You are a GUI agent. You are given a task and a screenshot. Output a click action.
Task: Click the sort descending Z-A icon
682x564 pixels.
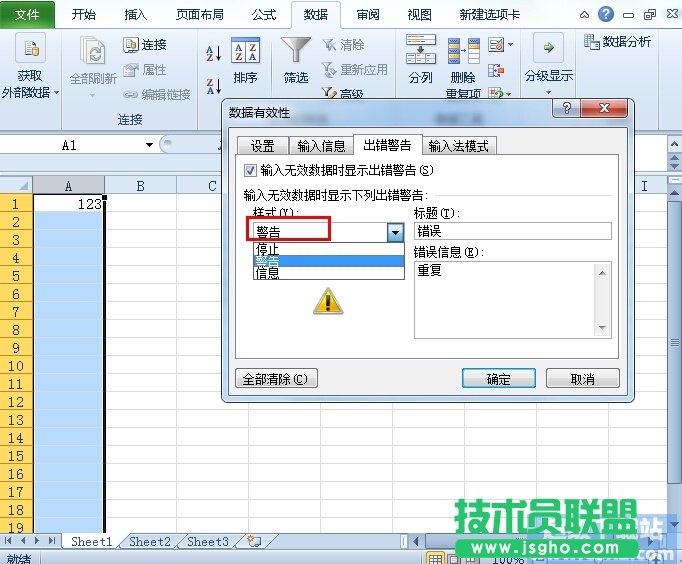[x=214, y=85]
